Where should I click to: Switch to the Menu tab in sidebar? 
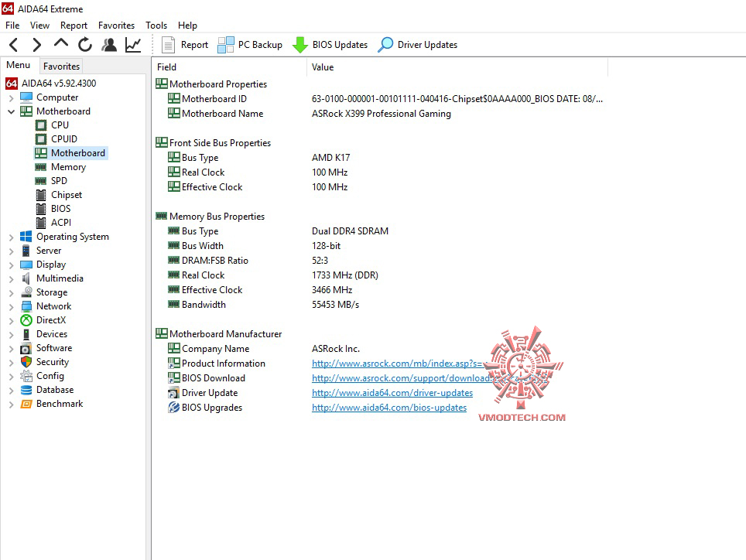pyautogui.click(x=18, y=65)
